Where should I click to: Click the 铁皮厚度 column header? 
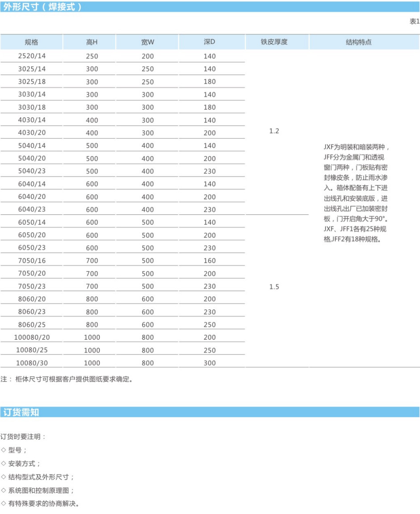pos(274,42)
